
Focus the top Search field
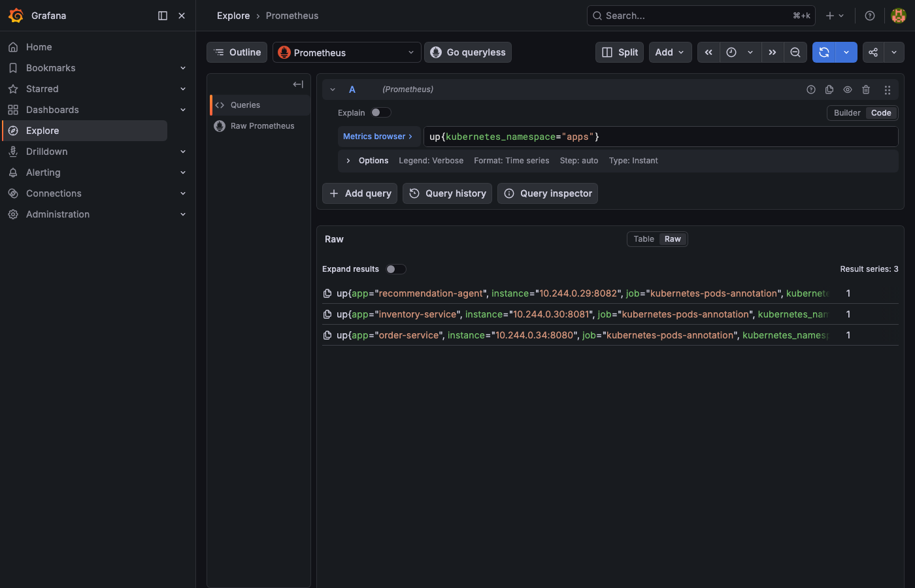point(701,16)
